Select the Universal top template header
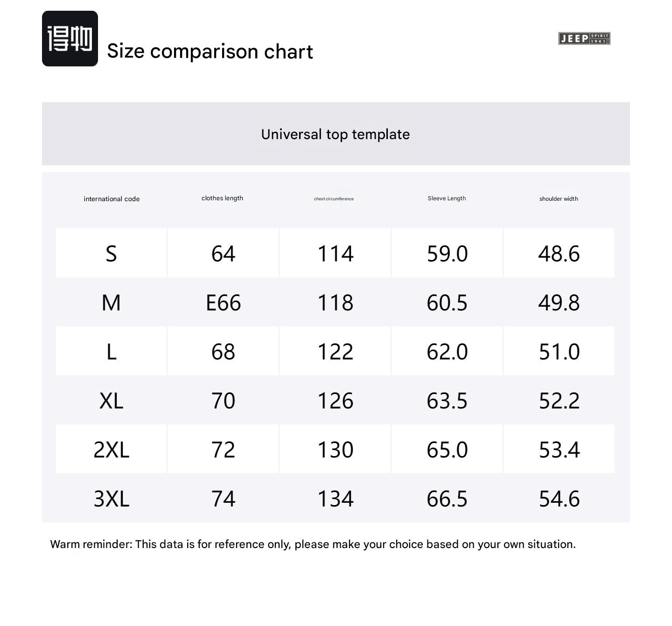The width and height of the screenshot is (672, 626). tap(336, 134)
